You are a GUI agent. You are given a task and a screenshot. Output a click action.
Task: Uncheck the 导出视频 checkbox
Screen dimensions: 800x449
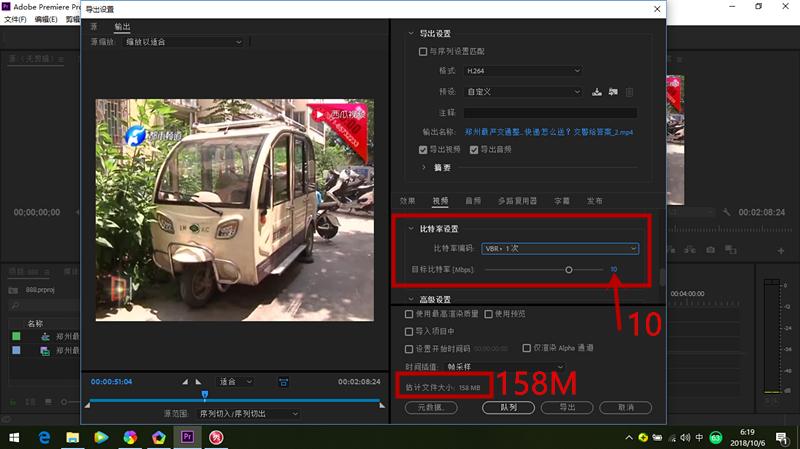tap(422, 149)
